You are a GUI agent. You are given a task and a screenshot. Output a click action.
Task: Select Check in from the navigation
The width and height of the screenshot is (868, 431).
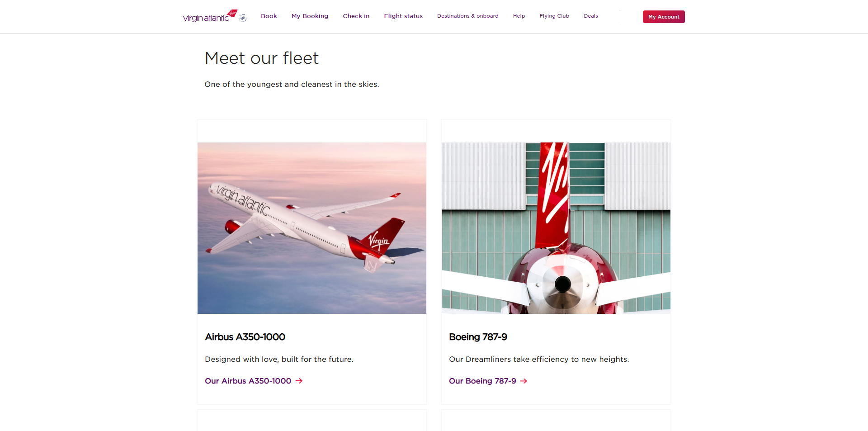click(x=356, y=16)
